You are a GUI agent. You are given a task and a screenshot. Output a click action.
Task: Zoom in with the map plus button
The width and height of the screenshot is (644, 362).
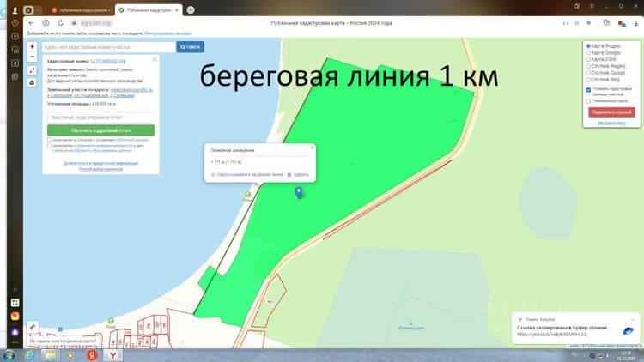coord(32,47)
